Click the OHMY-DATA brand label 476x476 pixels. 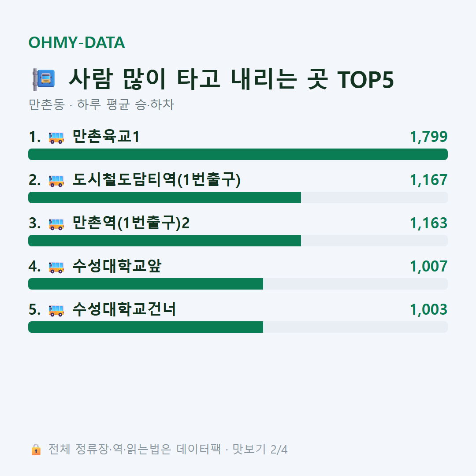[x=77, y=42]
